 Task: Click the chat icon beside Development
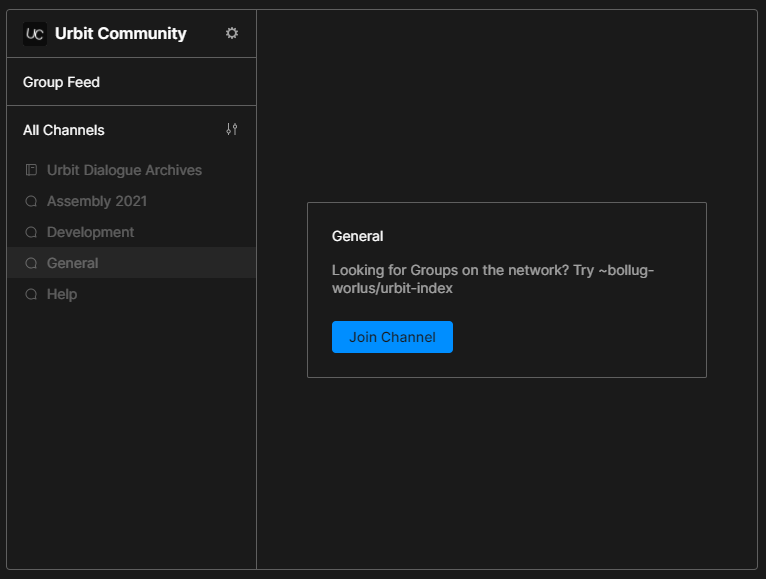point(31,232)
